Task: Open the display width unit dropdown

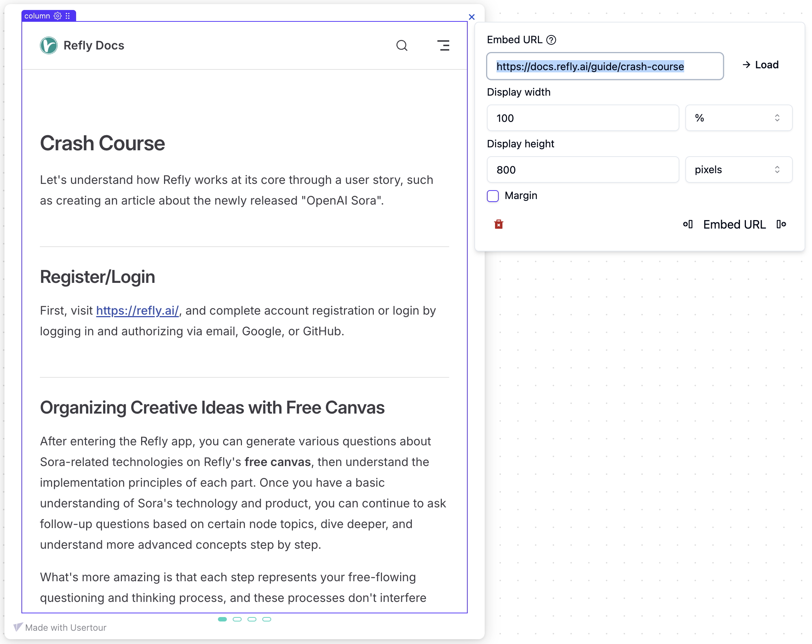Action: tap(738, 118)
